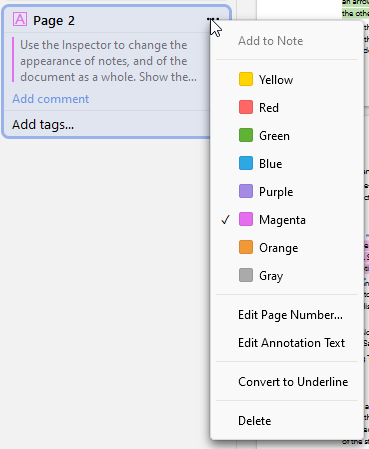Choose Yellow highlight color
Screen dimensions: 369x449
point(287,80)
